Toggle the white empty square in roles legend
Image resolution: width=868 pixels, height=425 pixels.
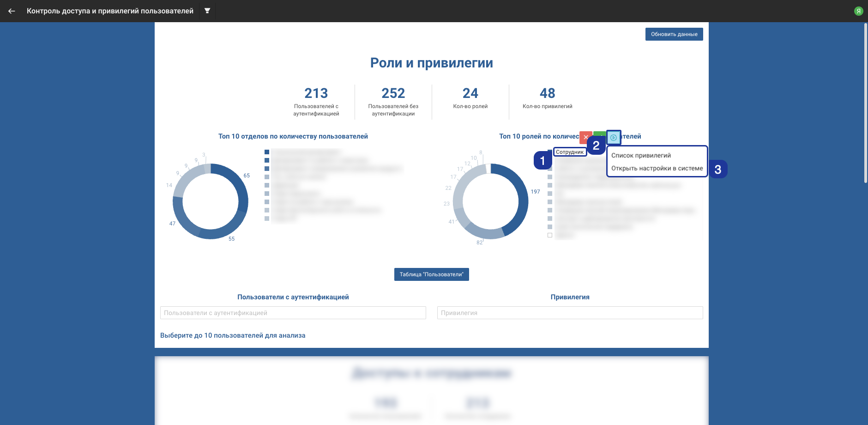[x=550, y=235]
